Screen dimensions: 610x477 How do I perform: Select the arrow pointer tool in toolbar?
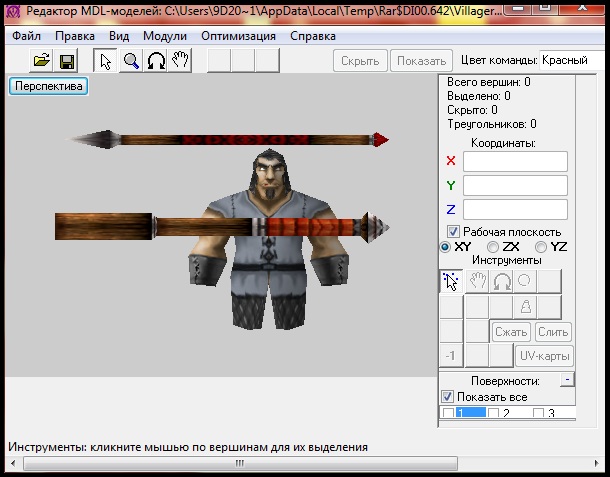105,61
